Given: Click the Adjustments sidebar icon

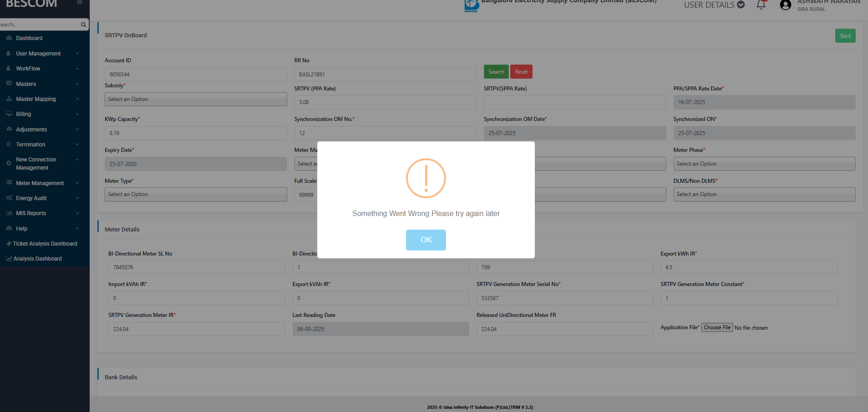Looking at the screenshot, I should tap(9, 129).
